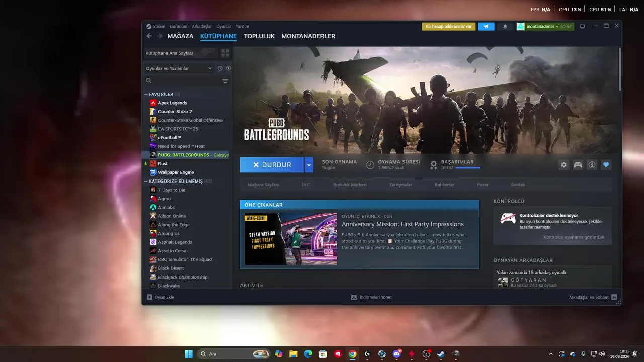644x362 pixels.
Task: Open the notifications bell
Action: click(505, 26)
